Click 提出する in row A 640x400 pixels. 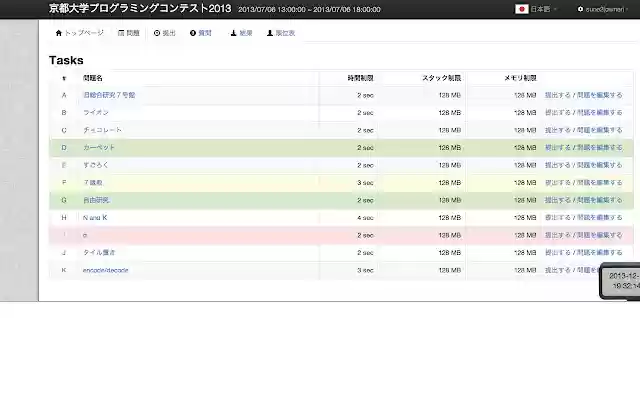tap(558, 95)
